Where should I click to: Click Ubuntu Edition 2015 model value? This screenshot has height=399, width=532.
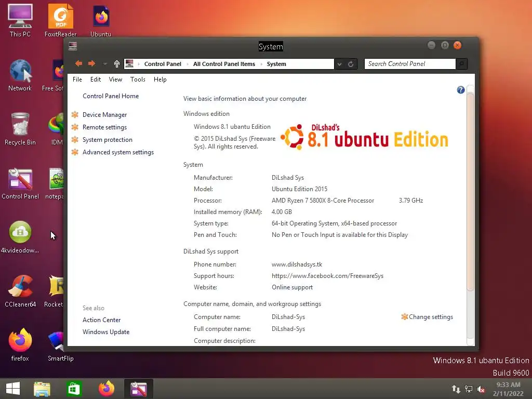(299, 189)
